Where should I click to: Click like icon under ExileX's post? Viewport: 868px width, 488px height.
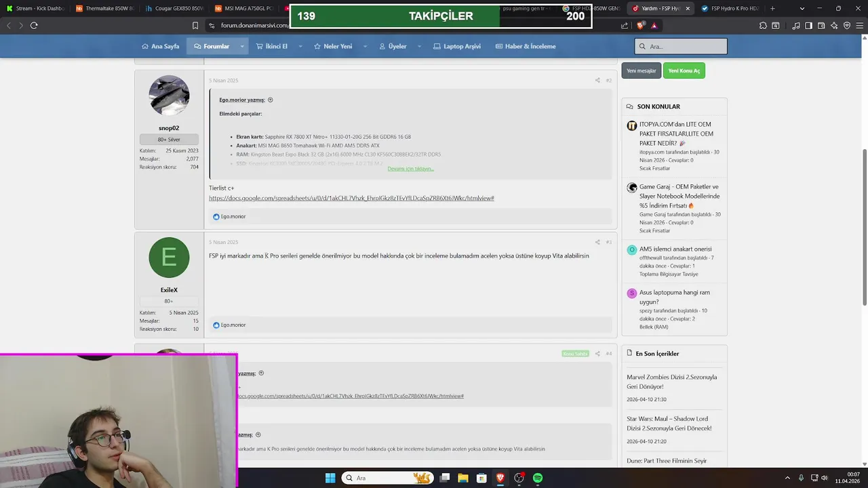(216, 325)
